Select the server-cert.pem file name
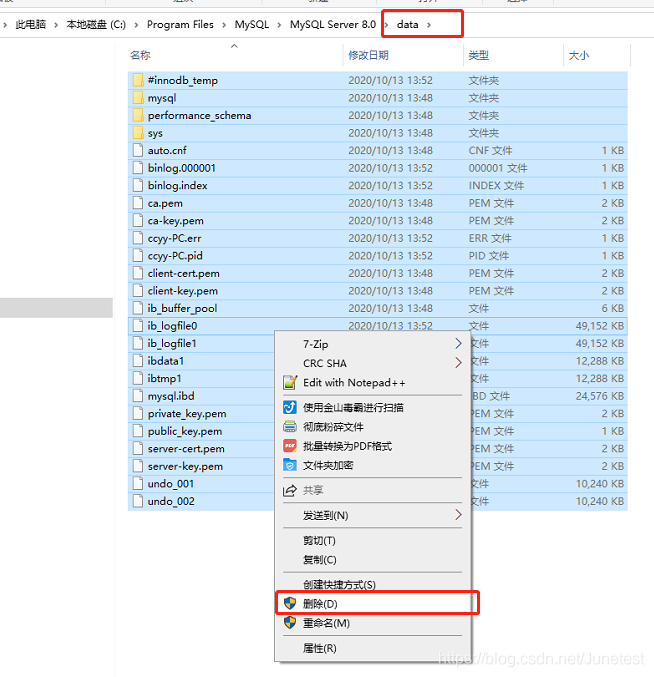Screen dimensions: 654x677 [x=186, y=449]
